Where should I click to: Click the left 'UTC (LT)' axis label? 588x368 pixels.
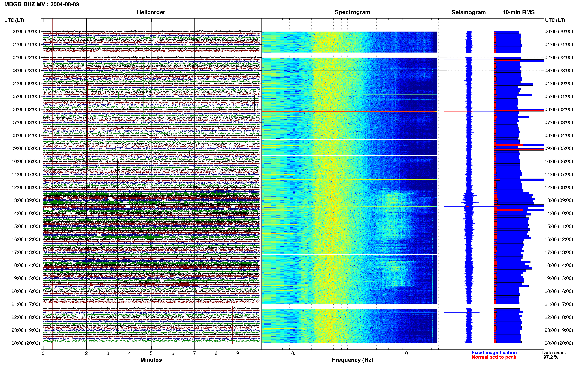tap(14, 20)
